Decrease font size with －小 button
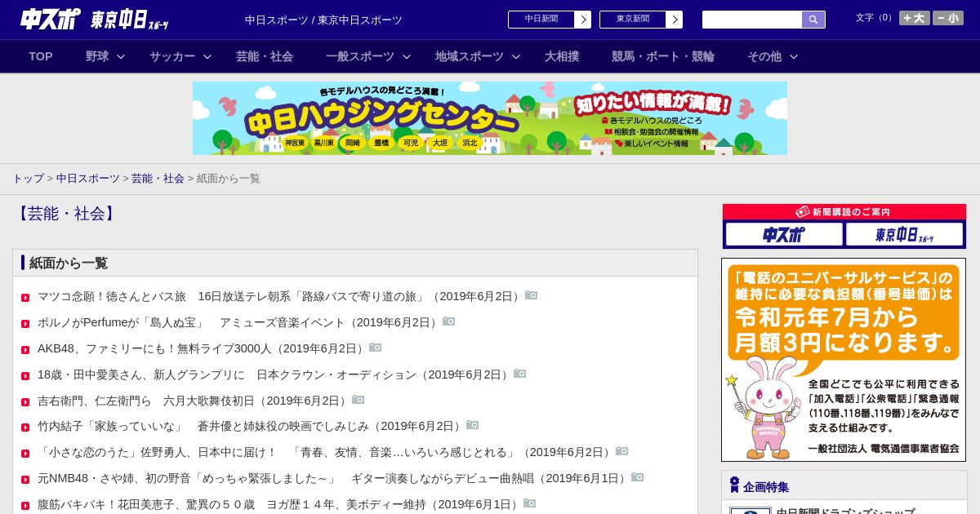The image size is (980, 514). (x=948, y=18)
